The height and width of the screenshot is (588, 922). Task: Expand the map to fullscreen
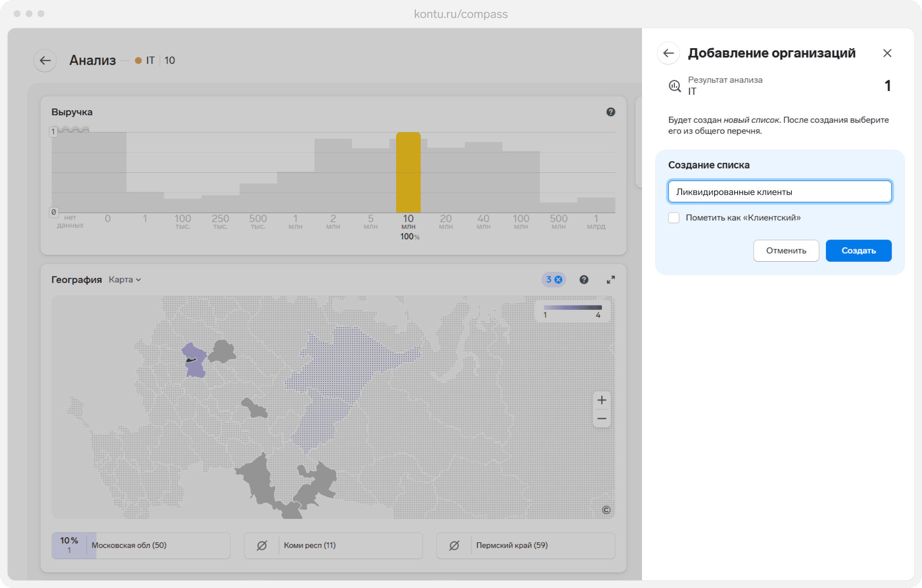point(611,279)
